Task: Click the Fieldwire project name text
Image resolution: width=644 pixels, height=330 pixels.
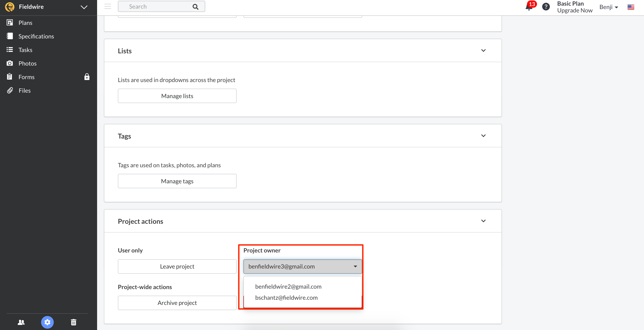Action: [x=31, y=7]
